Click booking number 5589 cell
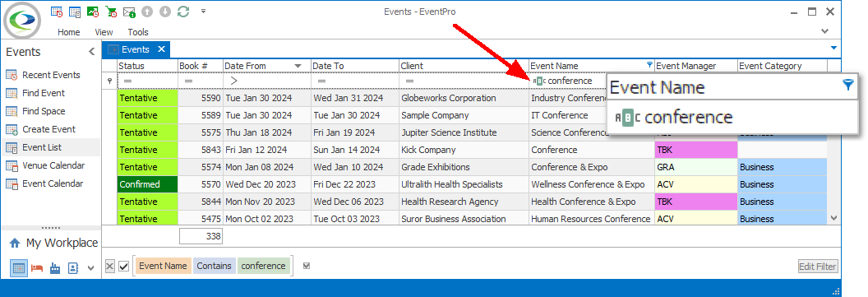Viewport: 868px width, 297px height. (x=201, y=116)
